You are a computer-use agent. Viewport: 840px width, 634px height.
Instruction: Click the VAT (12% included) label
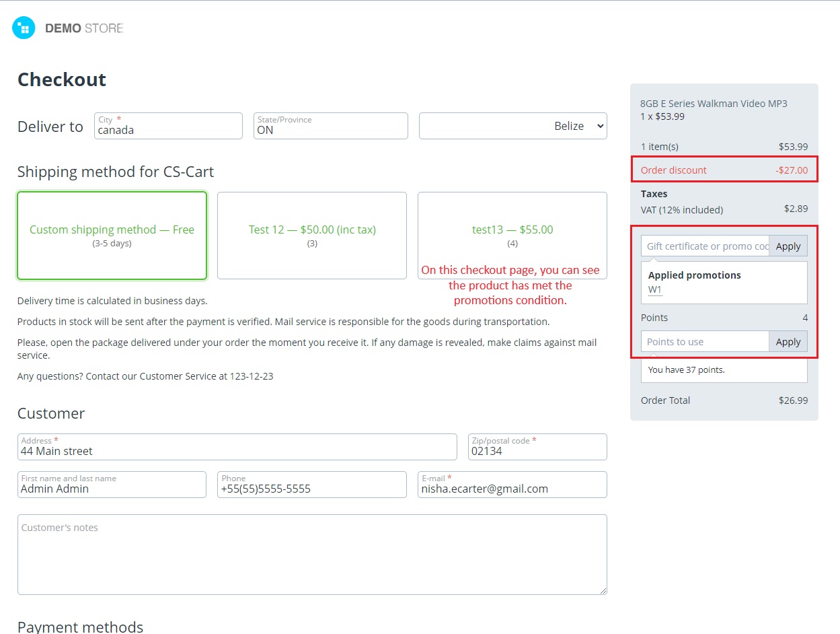click(682, 209)
